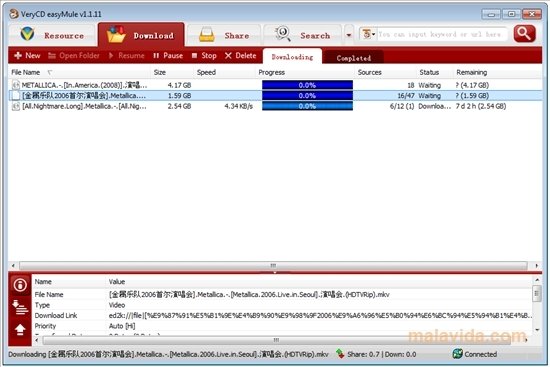Click Open Folder in the toolbar
550x367 pixels.
coord(74,55)
